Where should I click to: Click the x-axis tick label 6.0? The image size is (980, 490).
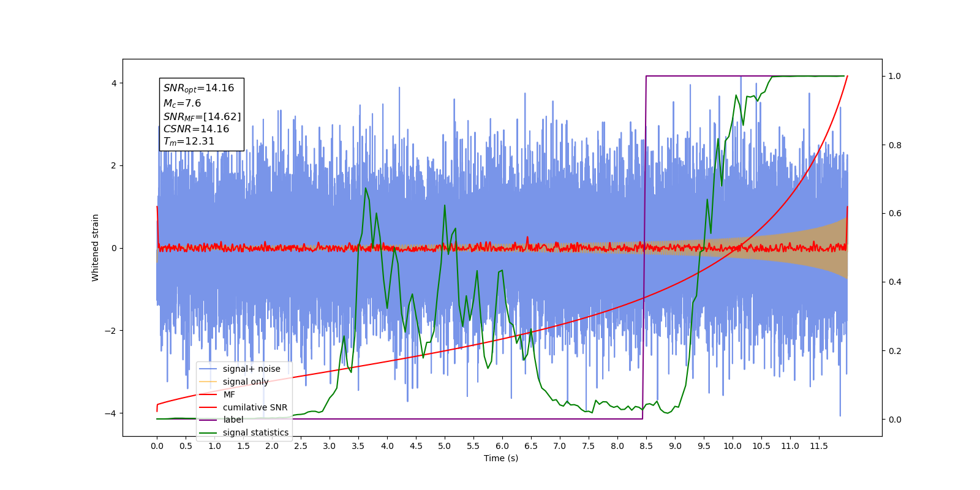[x=502, y=446]
